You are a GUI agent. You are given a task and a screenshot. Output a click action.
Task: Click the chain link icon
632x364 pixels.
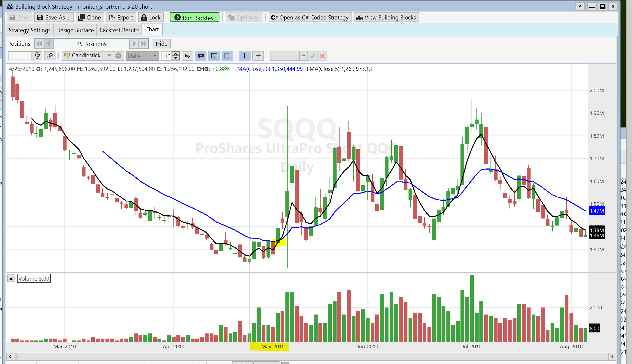50,56
